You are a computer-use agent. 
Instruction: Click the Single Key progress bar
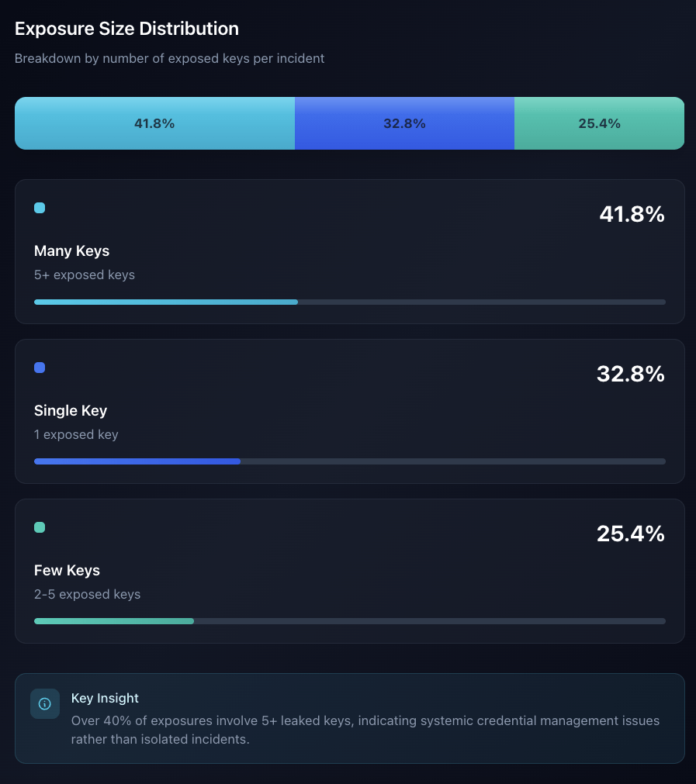349,461
